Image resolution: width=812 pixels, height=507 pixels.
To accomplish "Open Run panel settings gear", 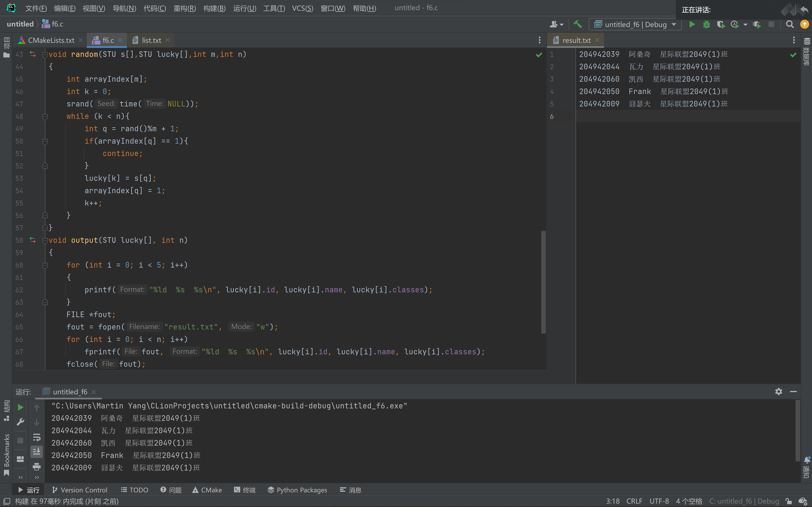I will (778, 392).
